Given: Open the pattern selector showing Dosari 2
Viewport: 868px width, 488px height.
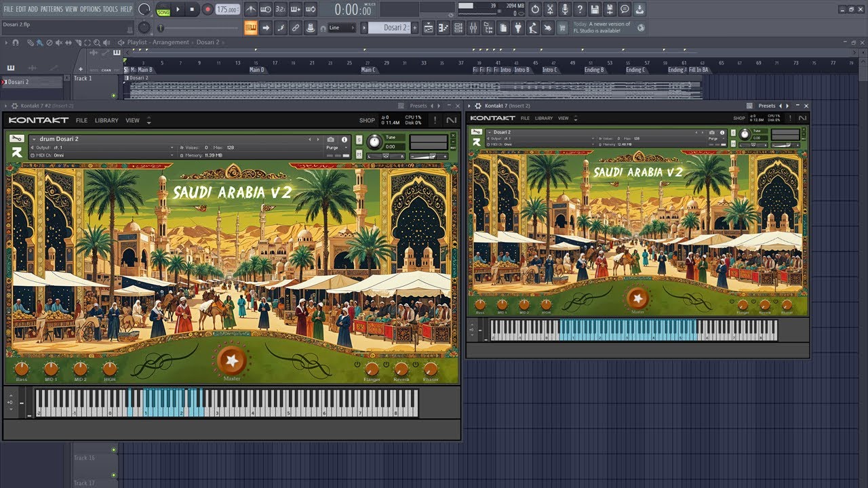Looking at the screenshot, I should coord(389,28).
